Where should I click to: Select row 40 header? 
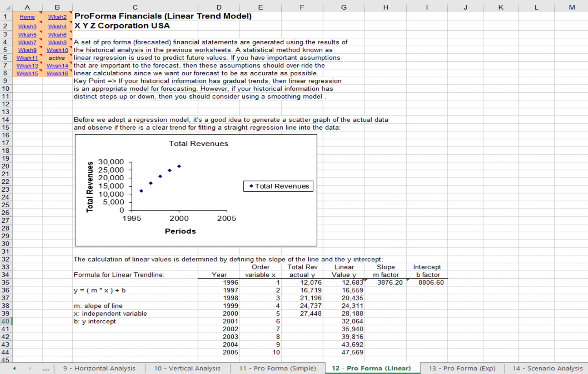6,321
